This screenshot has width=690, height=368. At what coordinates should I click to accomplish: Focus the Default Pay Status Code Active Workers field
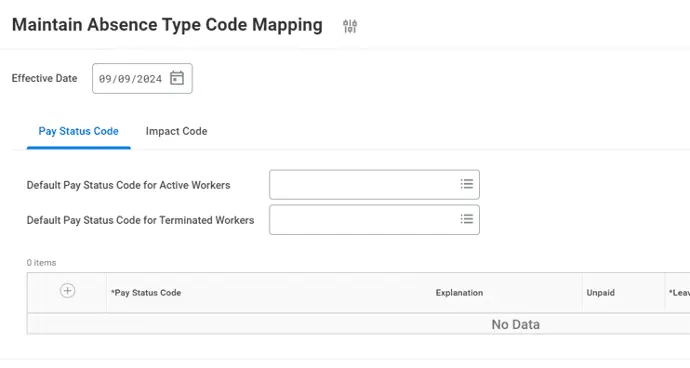coord(374,184)
